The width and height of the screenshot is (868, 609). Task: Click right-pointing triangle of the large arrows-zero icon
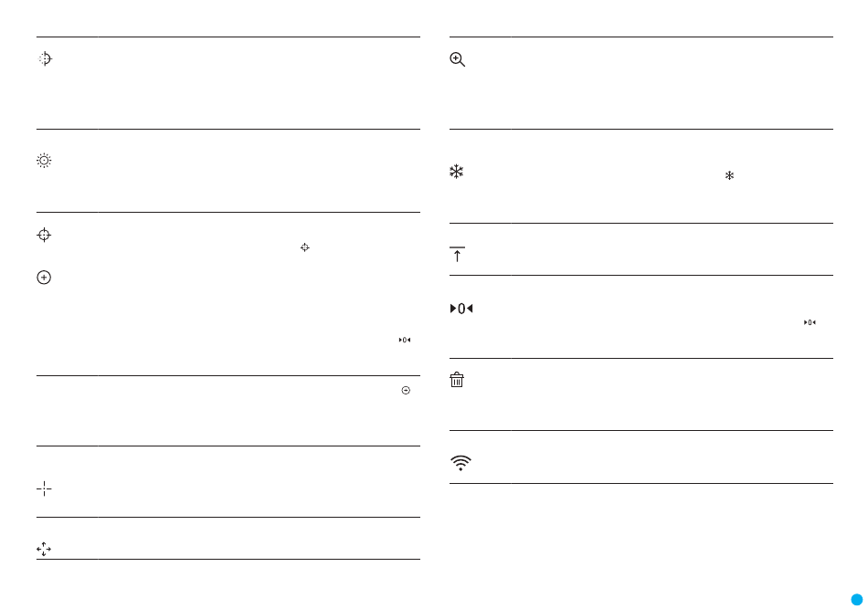click(x=453, y=309)
